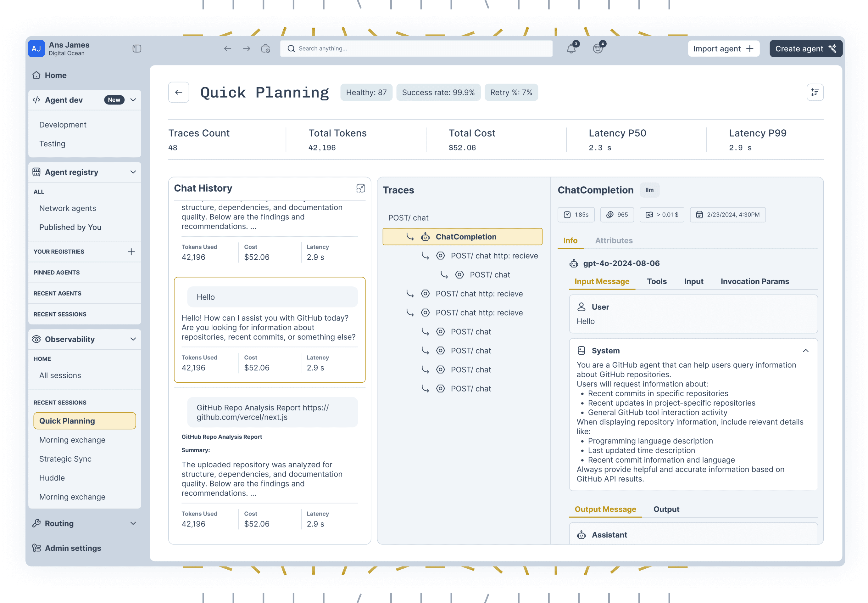Viewport: 868px width, 603px height.
Task: Open the smiley feedback icon with badge
Action: click(597, 49)
